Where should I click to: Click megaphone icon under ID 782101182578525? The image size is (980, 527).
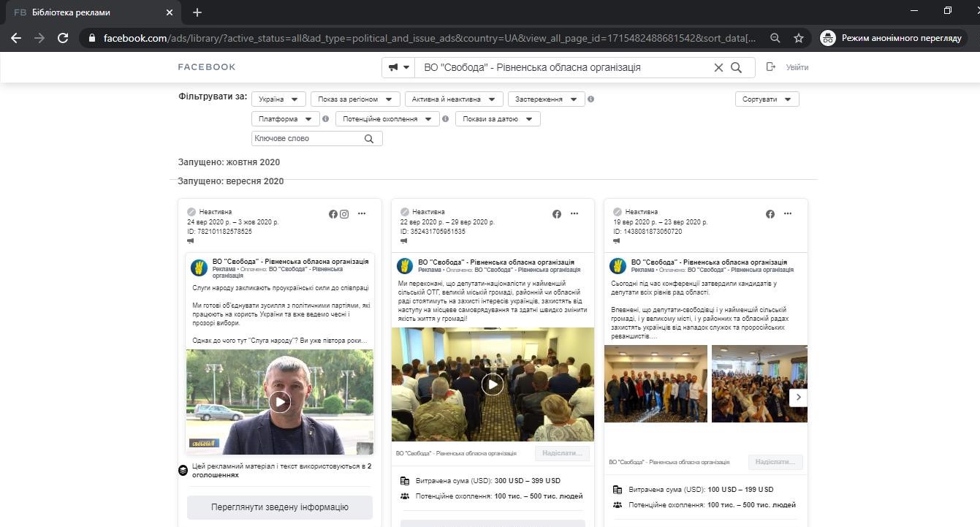[191, 240]
